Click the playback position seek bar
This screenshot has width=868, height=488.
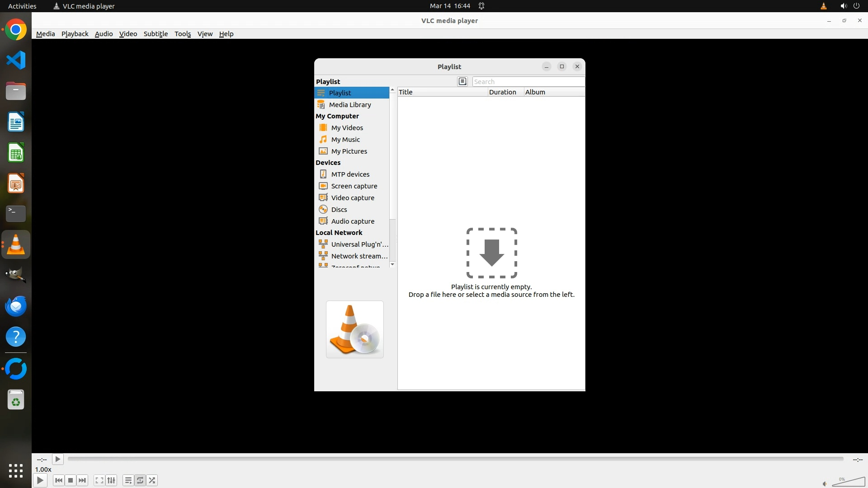(455, 459)
